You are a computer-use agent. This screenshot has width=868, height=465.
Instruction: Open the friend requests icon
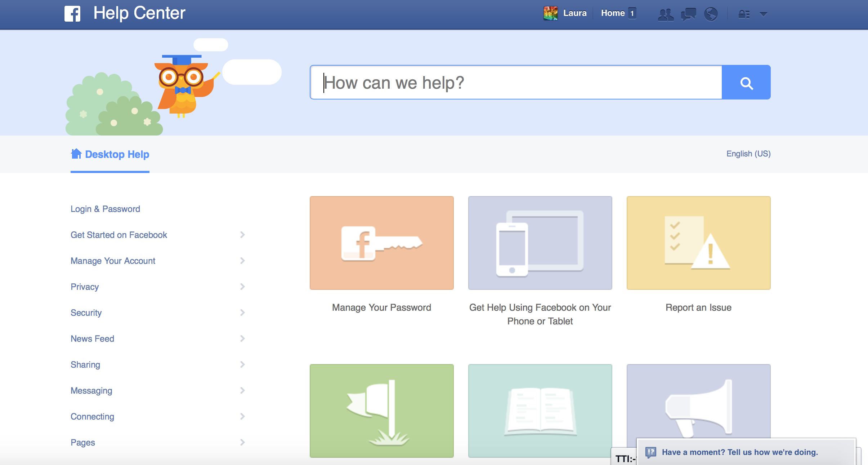(665, 14)
